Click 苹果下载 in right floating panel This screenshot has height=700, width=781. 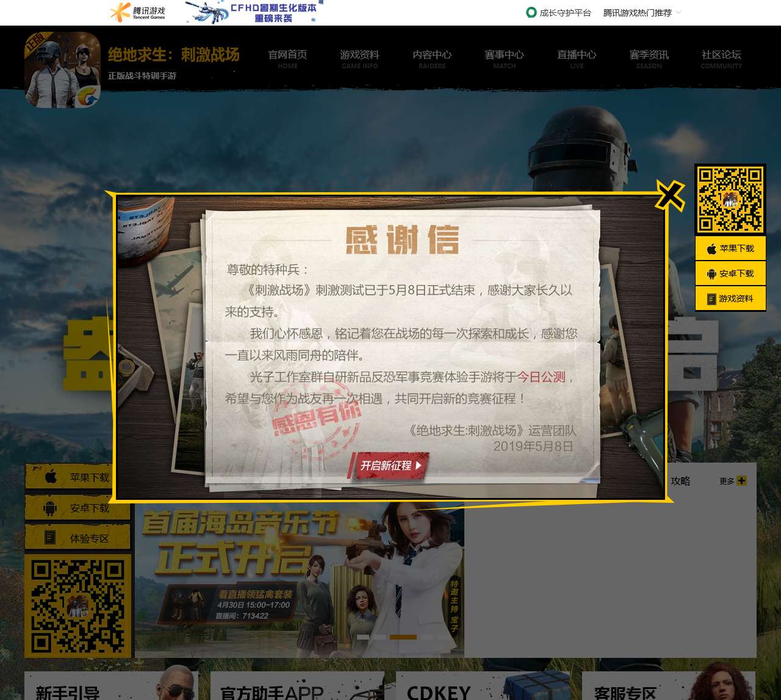click(x=730, y=248)
